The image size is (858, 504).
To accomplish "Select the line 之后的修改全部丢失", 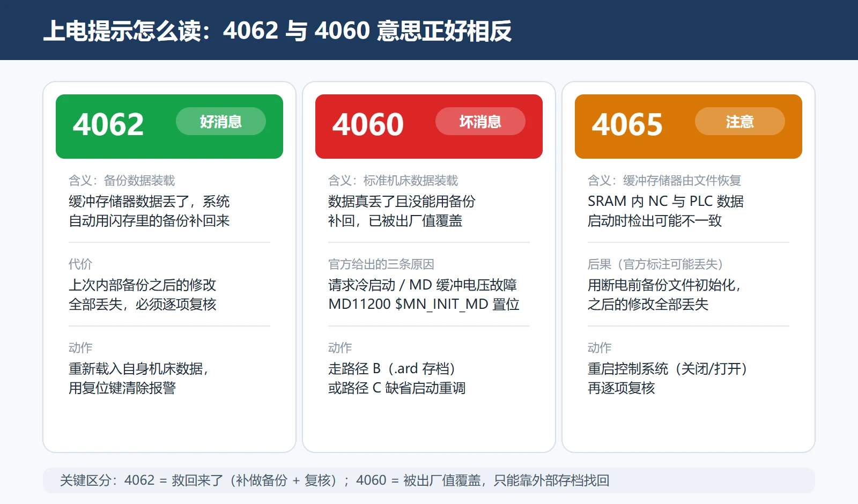I will pyautogui.click(x=648, y=305).
